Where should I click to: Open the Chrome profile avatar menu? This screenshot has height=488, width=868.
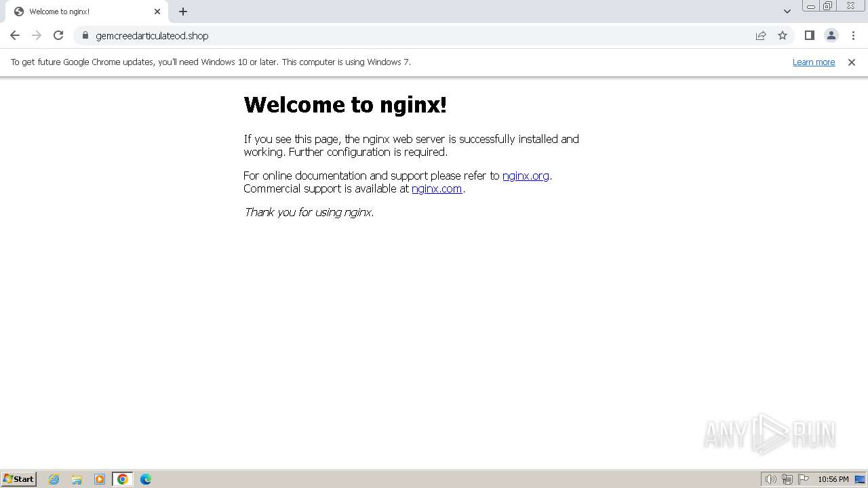831,35
